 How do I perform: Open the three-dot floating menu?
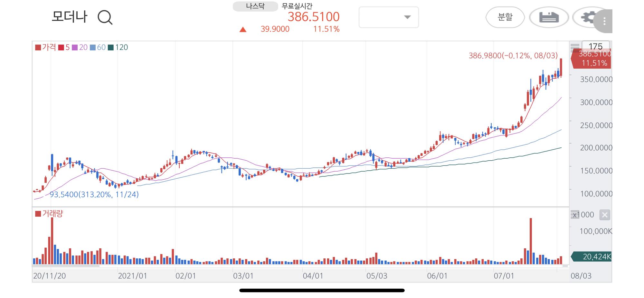coord(604,21)
